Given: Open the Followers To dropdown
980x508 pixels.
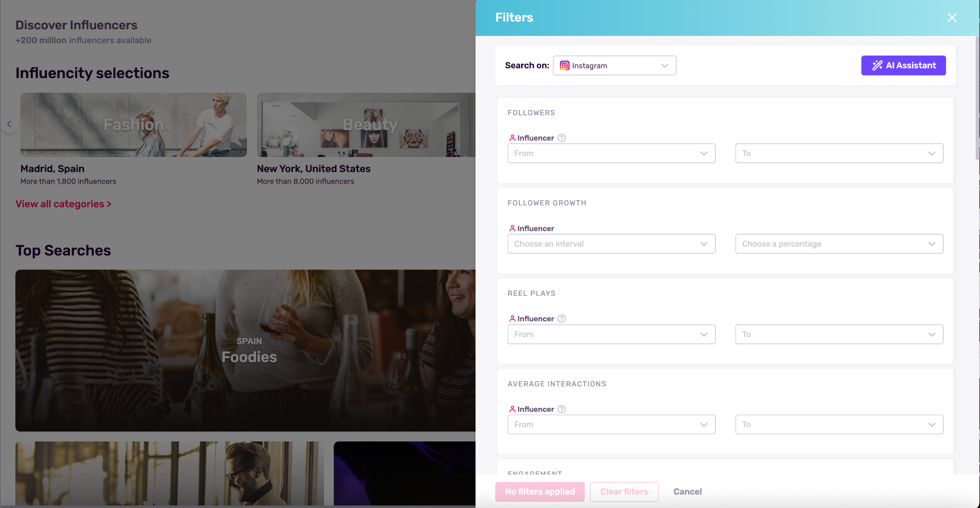Looking at the screenshot, I should (839, 153).
